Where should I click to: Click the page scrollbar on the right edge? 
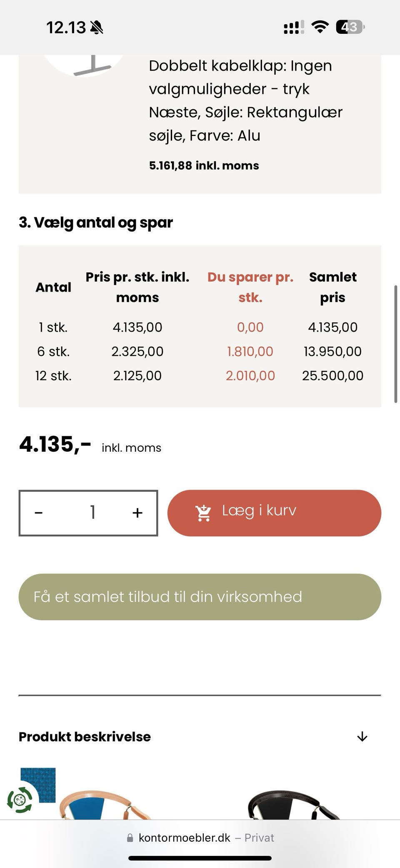(x=395, y=344)
